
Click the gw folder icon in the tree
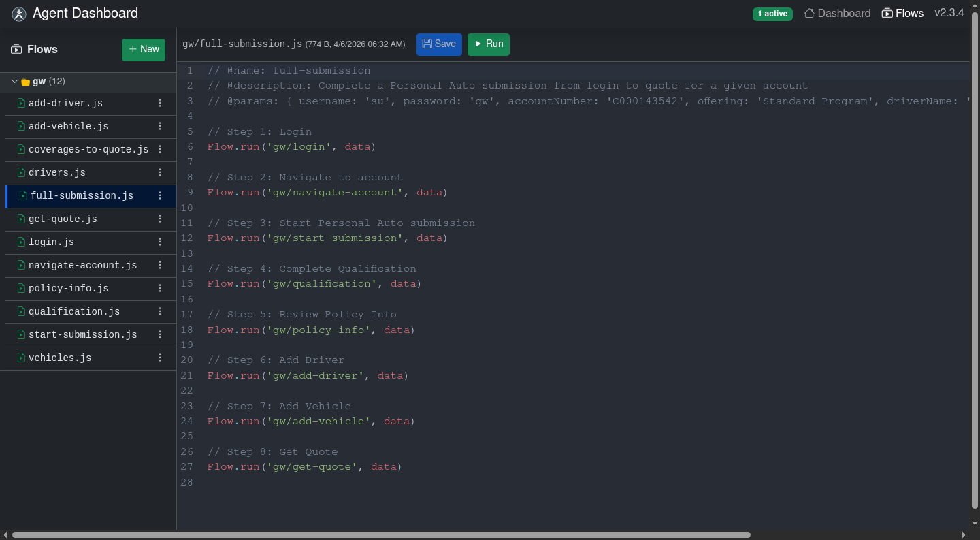26,80
